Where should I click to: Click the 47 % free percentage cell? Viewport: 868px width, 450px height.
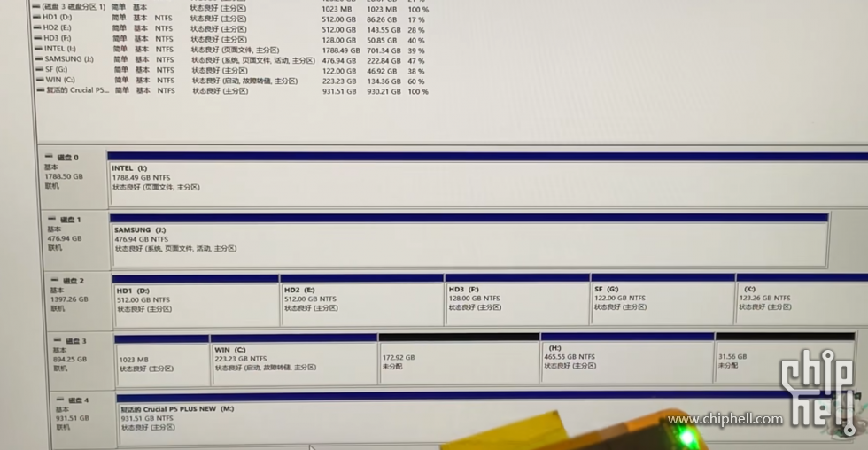pos(415,61)
